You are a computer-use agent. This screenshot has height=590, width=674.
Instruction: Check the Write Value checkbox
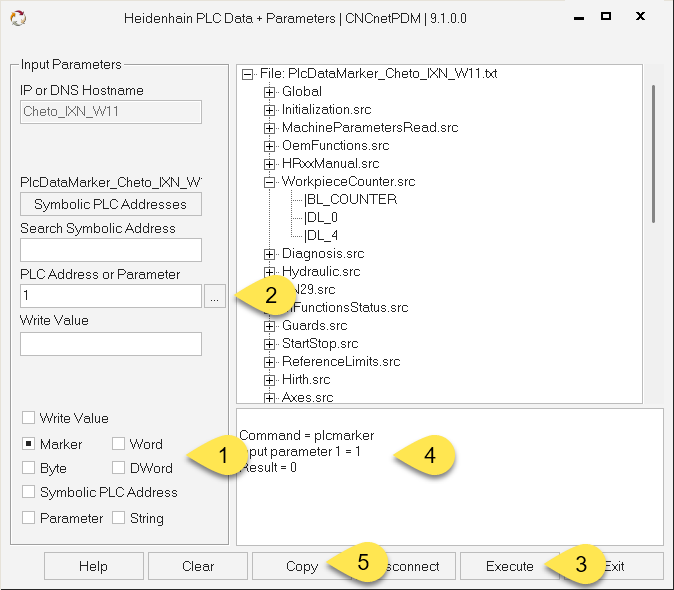point(28,418)
